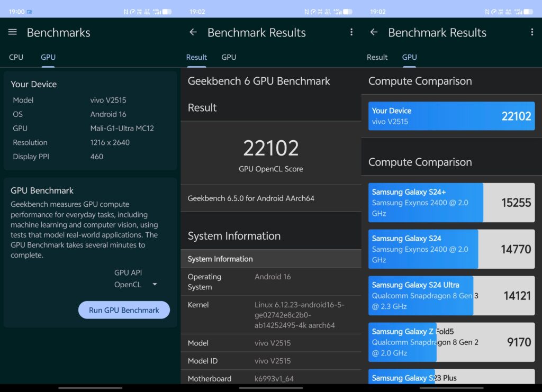This screenshot has width=542, height=392.
Task: Select the Samsung Galaxy S24+ comparison bar
Action: pyautogui.click(x=451, y=203)
